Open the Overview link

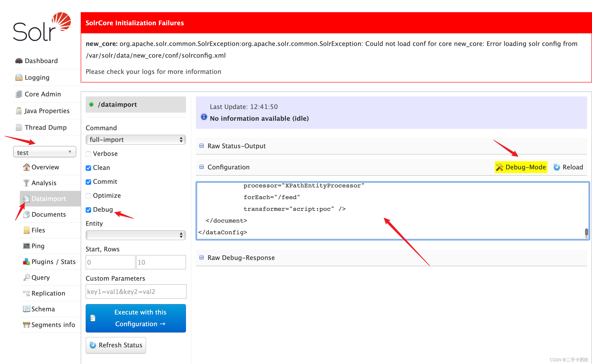click(45, 167)
